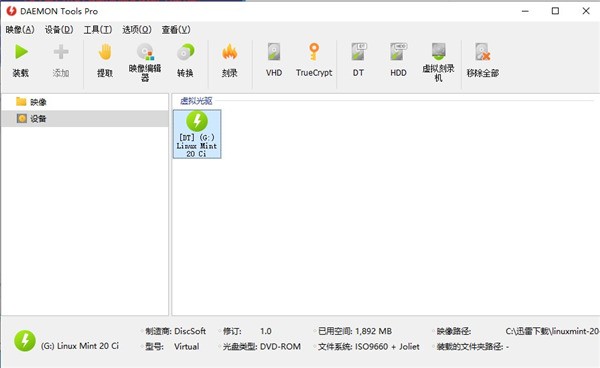This screenshot has height=368, width=600.
Task: Open the Image Editor (映像编辑器) tool
Action: (x=145, y=52)
